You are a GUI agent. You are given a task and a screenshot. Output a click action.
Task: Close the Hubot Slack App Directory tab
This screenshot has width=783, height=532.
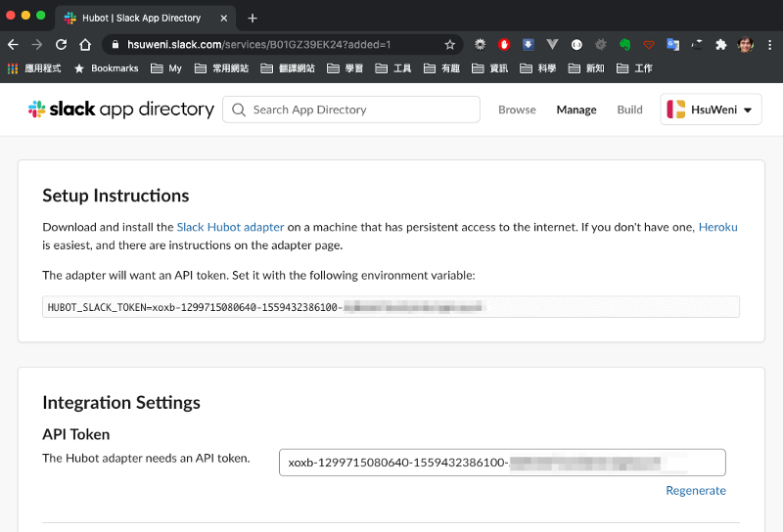(x=224, y=18)
